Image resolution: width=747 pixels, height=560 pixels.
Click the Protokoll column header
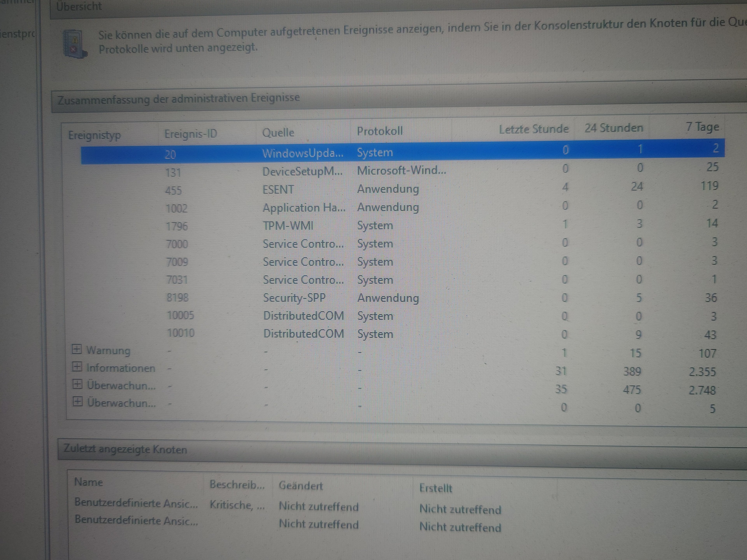380,131
